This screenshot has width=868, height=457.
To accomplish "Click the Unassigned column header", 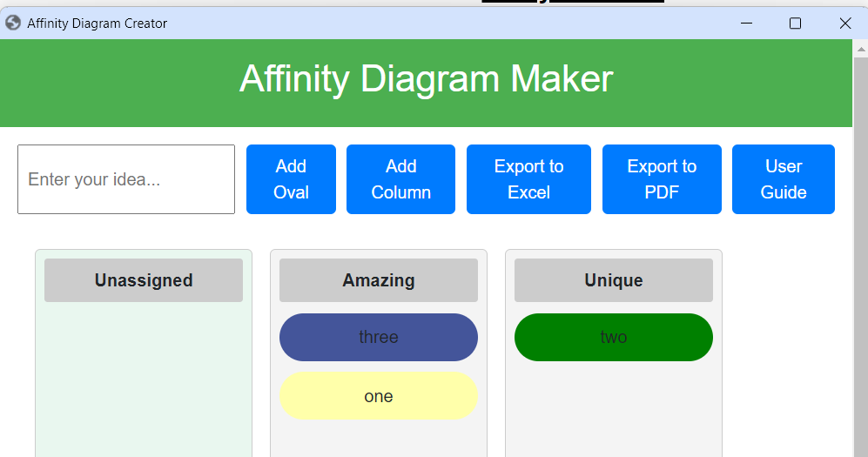I will point(144,280).
